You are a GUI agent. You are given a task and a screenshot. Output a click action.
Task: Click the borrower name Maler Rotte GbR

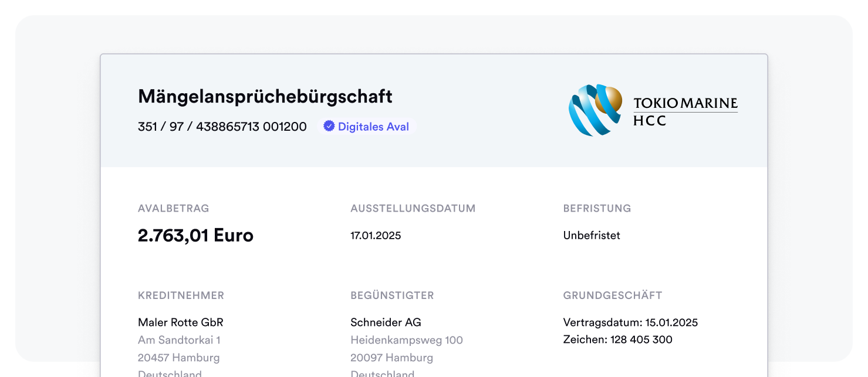(x=180, y=322)
